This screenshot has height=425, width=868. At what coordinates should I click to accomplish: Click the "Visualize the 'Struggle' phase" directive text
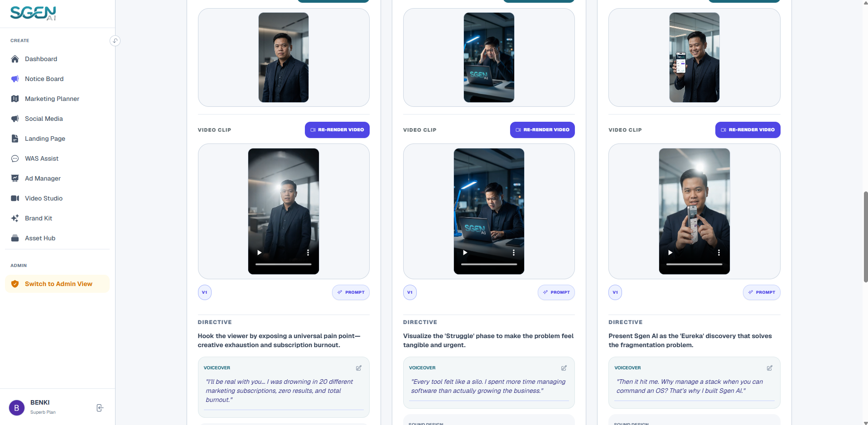(x=488, y=340)
